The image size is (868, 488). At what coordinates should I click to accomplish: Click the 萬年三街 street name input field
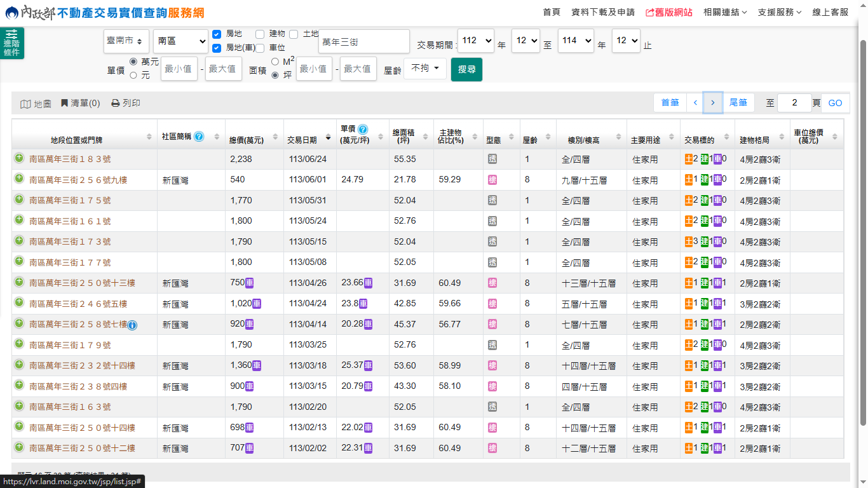click(364, 41)
